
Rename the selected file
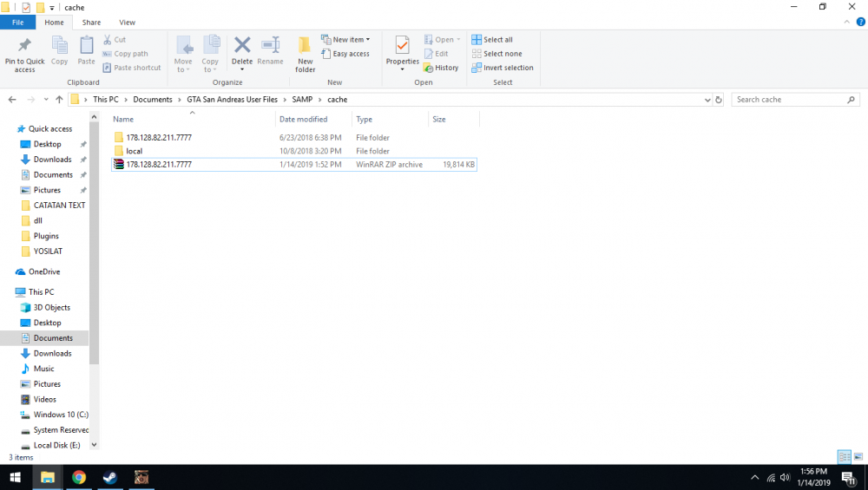pyautogui.click(x=270, y=51)
